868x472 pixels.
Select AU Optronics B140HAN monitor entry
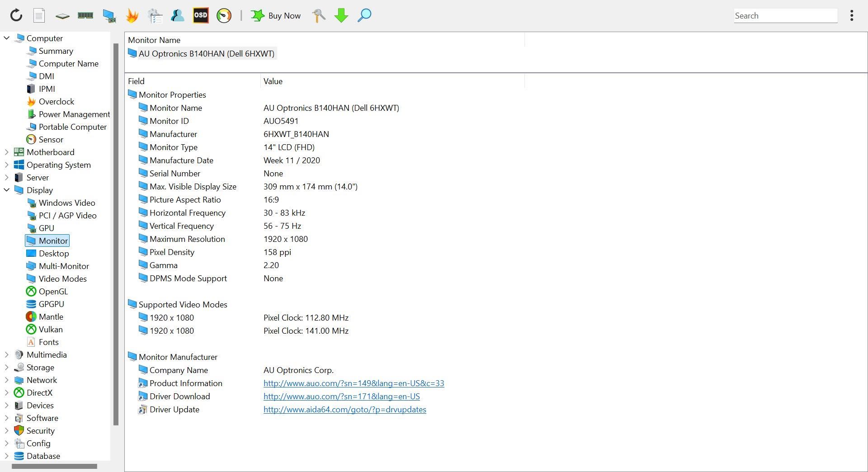tap(201, 53)
